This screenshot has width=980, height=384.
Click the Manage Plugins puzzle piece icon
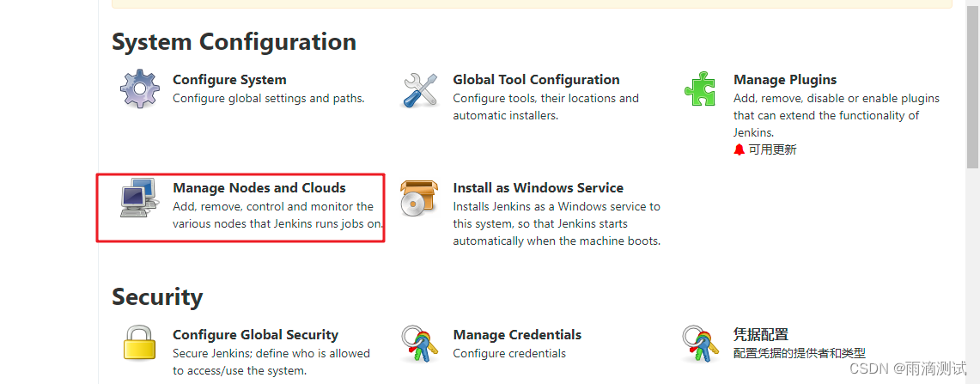[700, 88]
